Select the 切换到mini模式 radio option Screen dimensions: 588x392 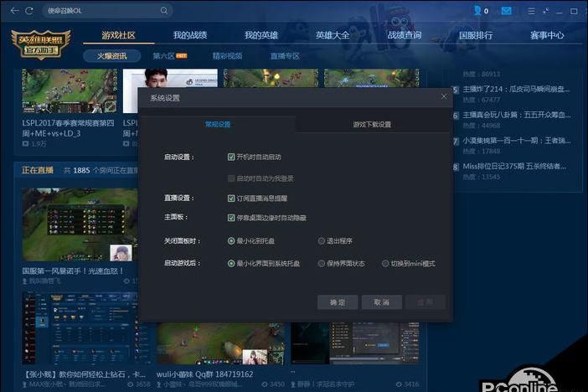tap(385, 263)
